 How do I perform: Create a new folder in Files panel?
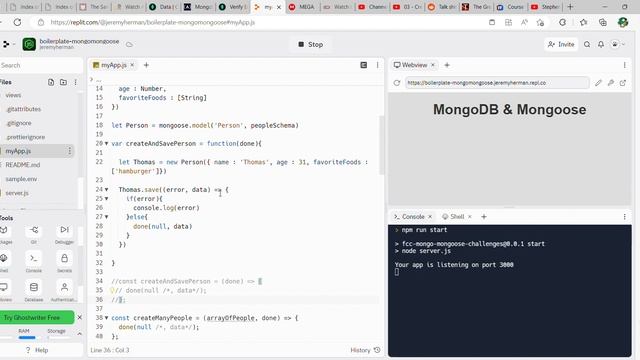(x=63, y=82)
